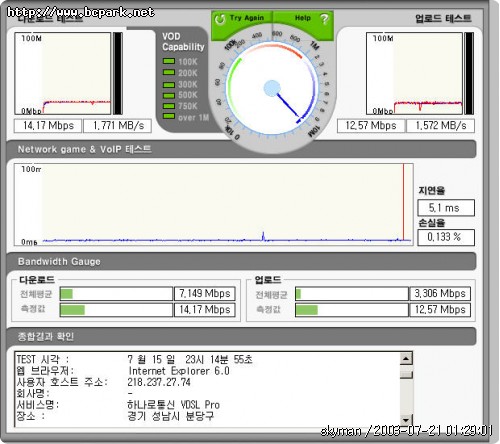Select the 경기 성남시 분당구 location text
Screen dimensions: 500x444
point(170,416)
